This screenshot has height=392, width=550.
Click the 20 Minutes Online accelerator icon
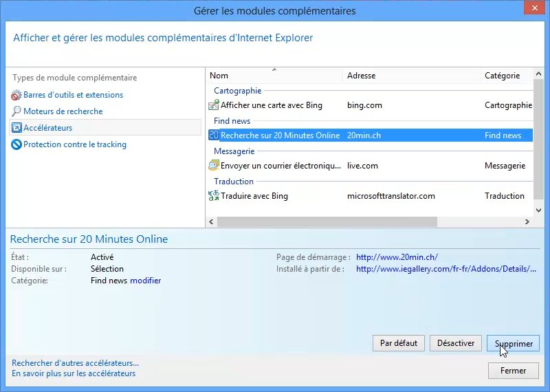tap(213, 135)
